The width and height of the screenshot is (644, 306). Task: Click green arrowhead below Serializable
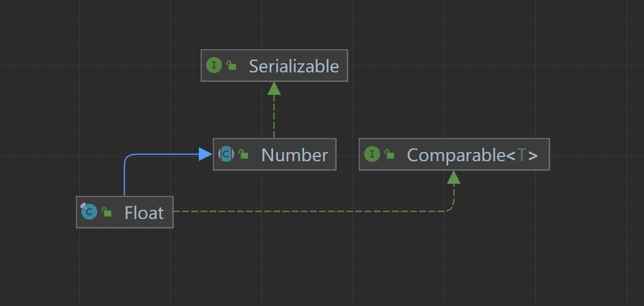tap(274, 88)
